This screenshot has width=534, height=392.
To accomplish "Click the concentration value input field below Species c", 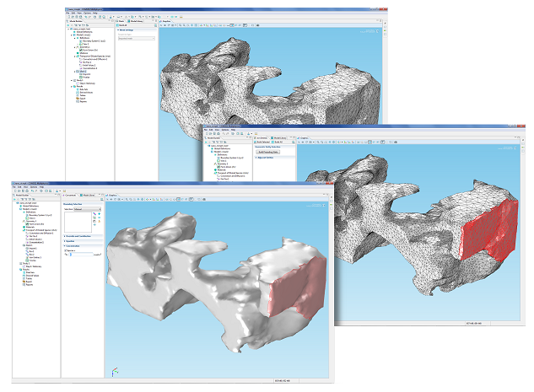I will coord(81,255).
